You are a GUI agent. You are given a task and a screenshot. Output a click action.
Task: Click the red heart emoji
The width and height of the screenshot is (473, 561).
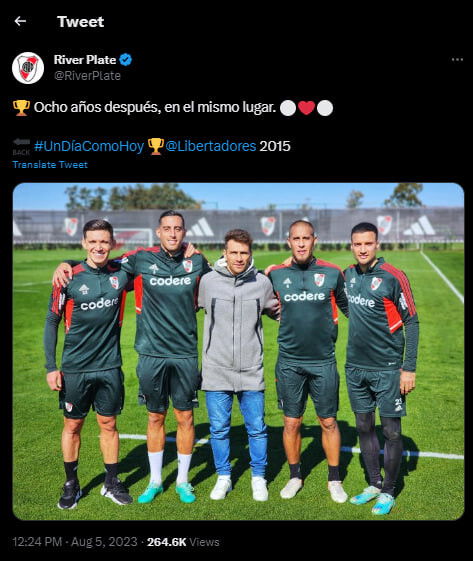[306, 108]
